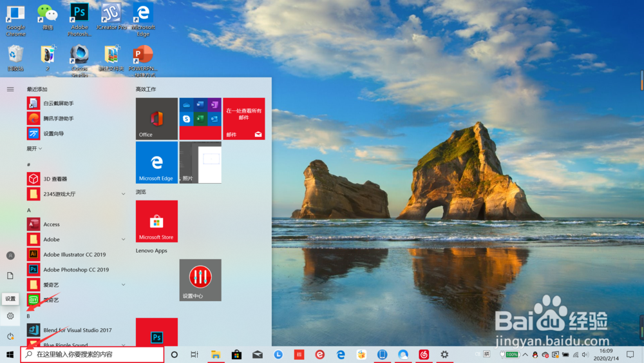Open the blue clock app on taskbar
The image size is (644, 363).
click(x=278, y=355)
